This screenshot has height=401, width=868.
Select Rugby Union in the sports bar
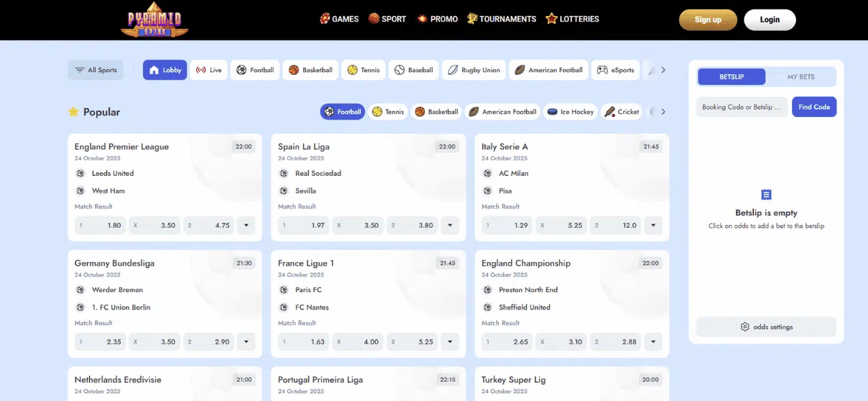(x=473, y=70)
